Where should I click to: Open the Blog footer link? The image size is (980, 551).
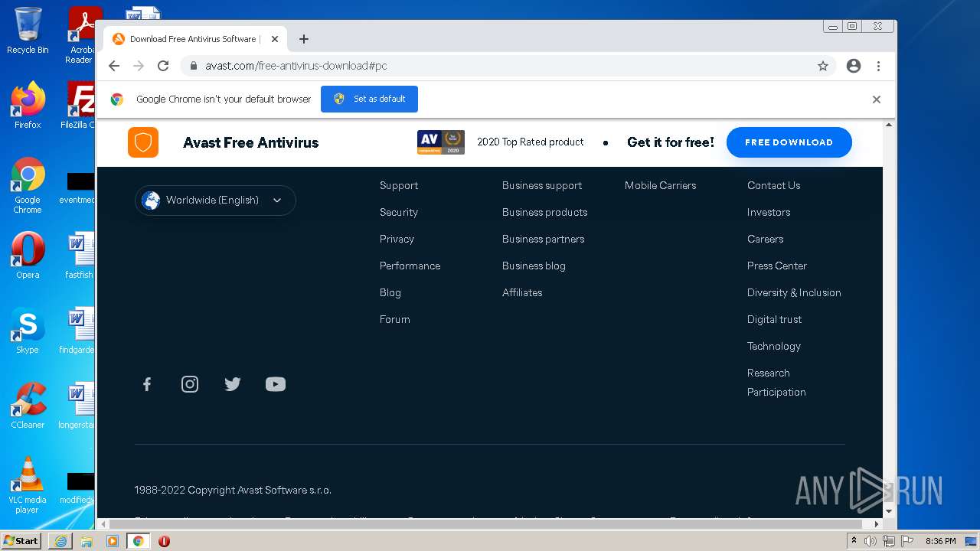[x=390, y=292]
